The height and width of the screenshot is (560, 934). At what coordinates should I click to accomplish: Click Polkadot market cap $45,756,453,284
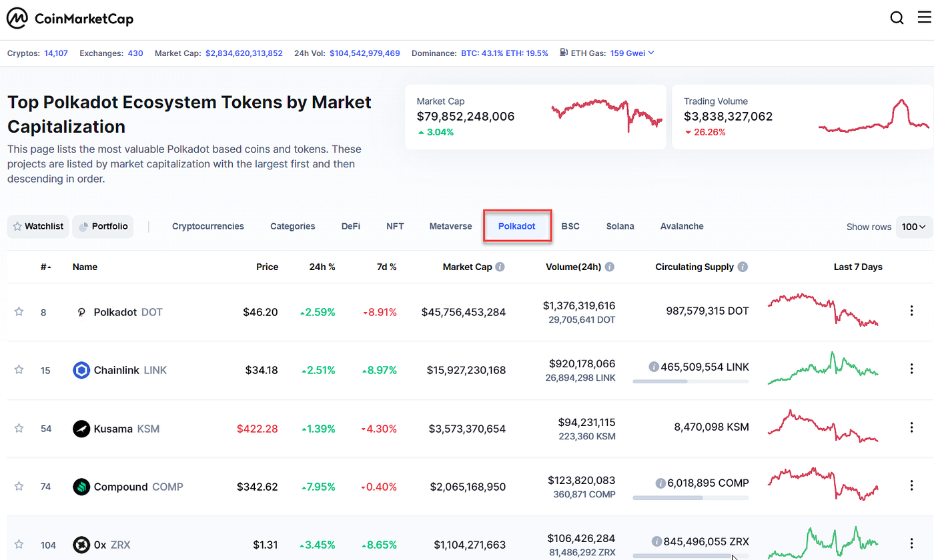pos(464,312)
